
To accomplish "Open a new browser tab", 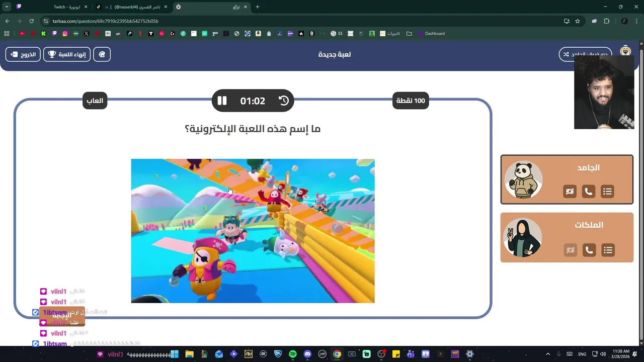I will [258, 7].
